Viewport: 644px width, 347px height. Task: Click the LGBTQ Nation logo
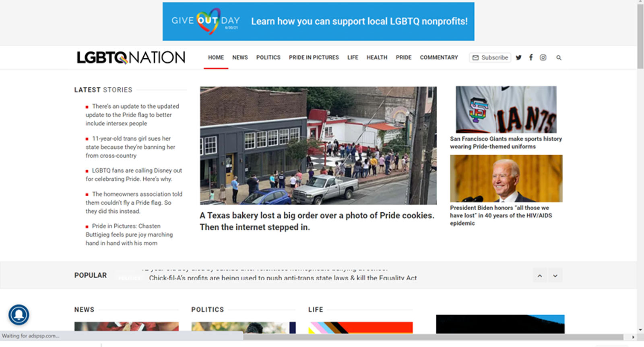coord(131,57)
